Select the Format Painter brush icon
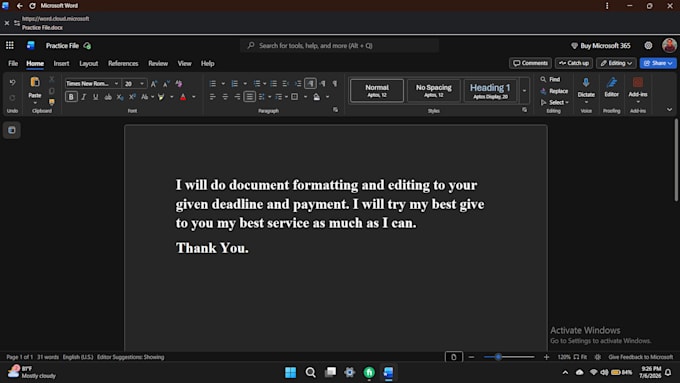The image size is (680, 383). click(x=52, y=102)
